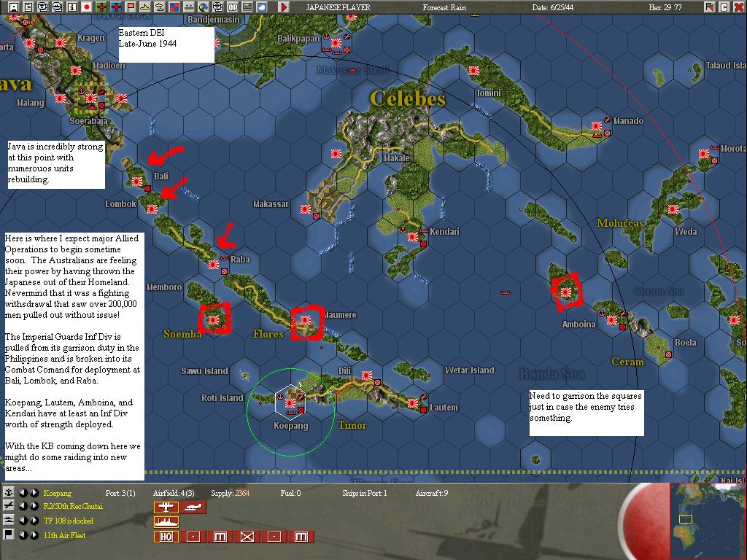Screen dimensions: 747x560
Task: Open the document list toolbar icon
Action: tap(28, 7)
